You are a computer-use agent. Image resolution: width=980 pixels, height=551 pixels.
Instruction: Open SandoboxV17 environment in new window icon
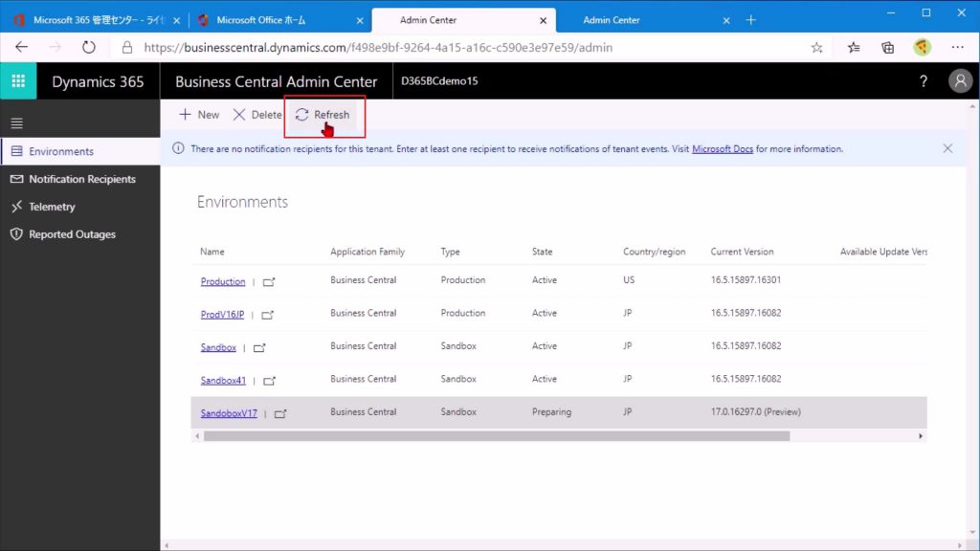(x=280, y=413)
